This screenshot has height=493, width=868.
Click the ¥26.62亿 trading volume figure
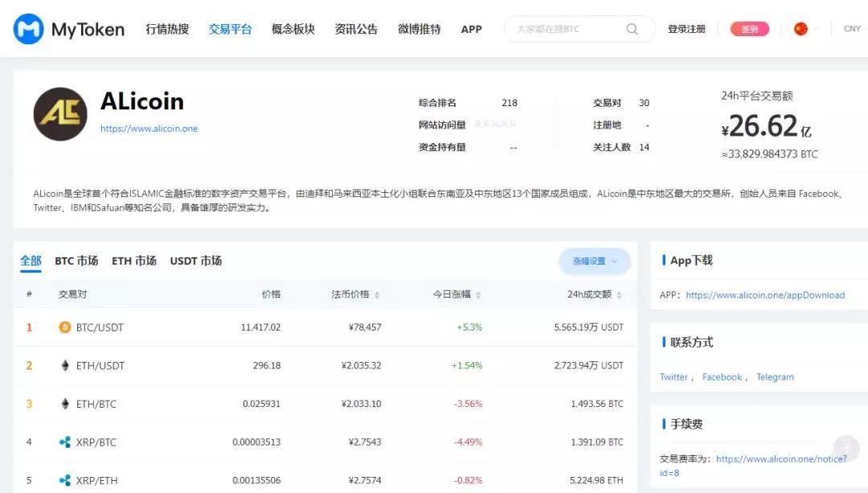(766, 126)
